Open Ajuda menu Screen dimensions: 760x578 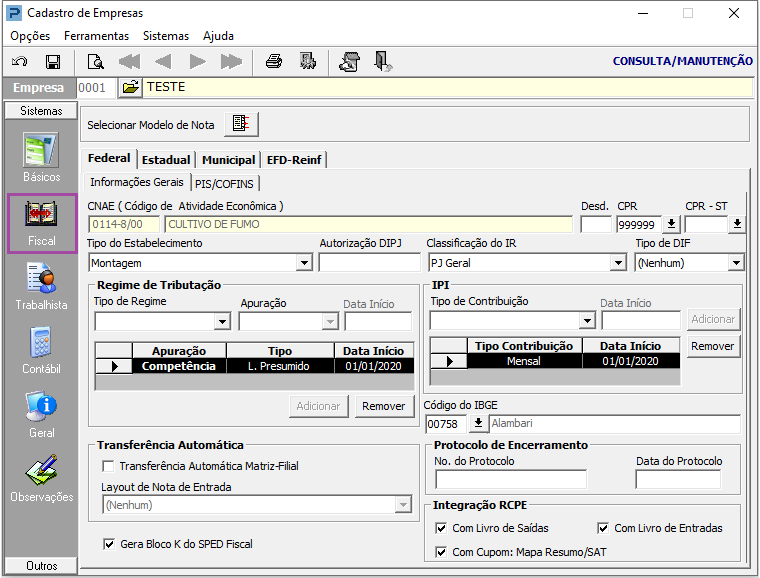[x=218, y=36]
